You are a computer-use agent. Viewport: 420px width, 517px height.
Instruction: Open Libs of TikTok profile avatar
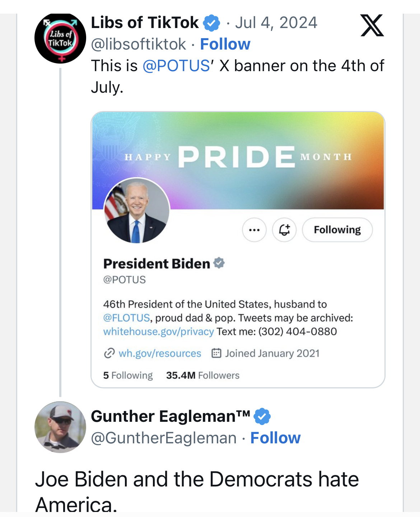pyautogui.click(x=60, y=38)
